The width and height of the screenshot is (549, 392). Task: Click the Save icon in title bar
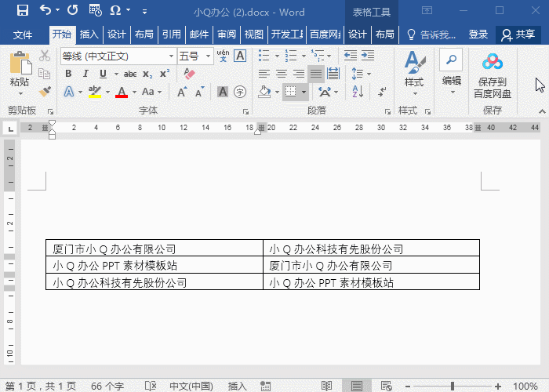22,11
